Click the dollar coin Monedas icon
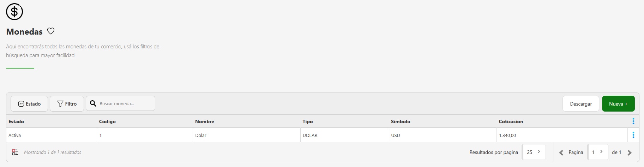This screenshot has height=167, width=644. 14,12
